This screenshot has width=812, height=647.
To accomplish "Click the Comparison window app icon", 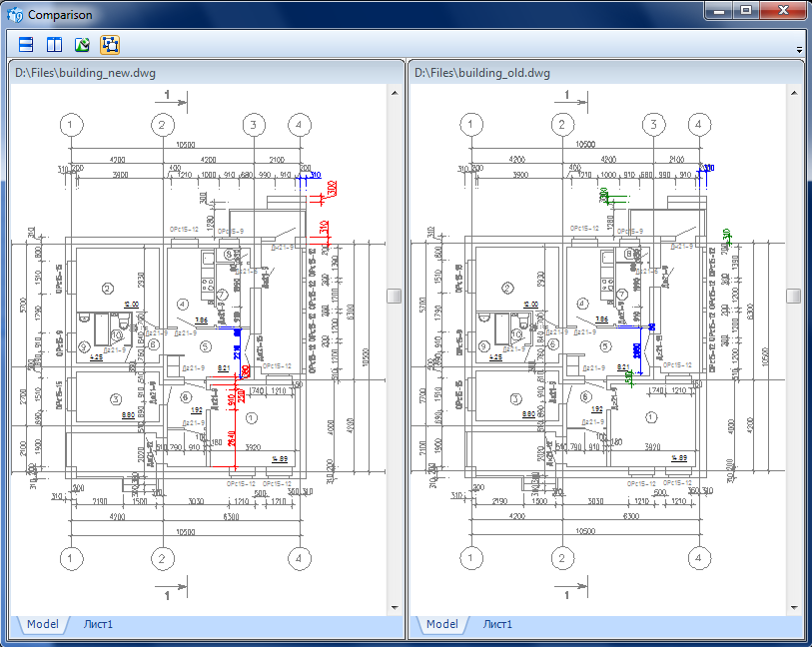I will click(15, 15).
